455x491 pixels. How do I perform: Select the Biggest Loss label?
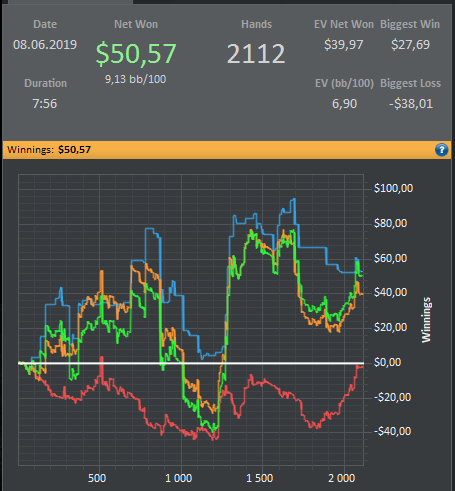411,83
